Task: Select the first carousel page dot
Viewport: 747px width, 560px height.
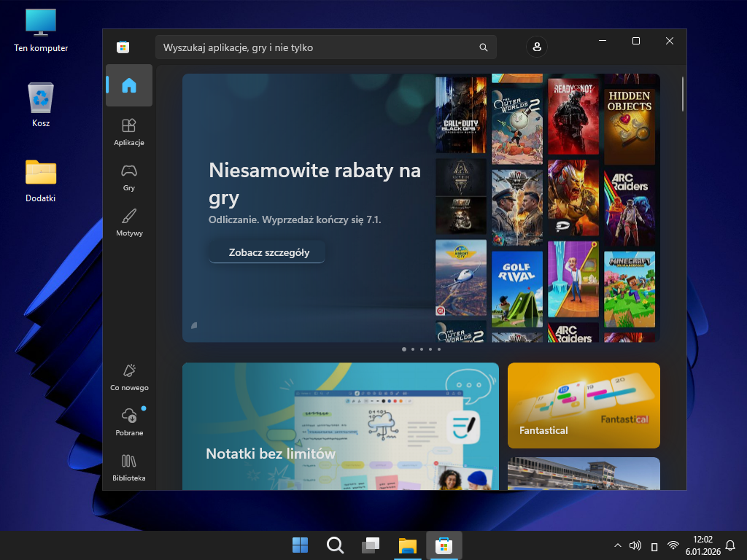Action: (x=404, y=349)
